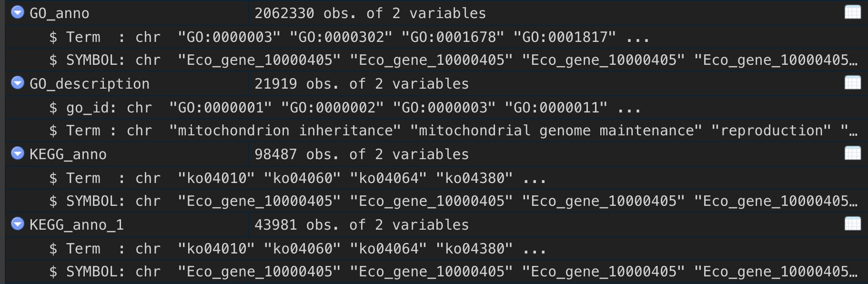Click the KEGG_anno table view icon
The image size is (868, 284).
pyautogui.click(x=852, y=153)
